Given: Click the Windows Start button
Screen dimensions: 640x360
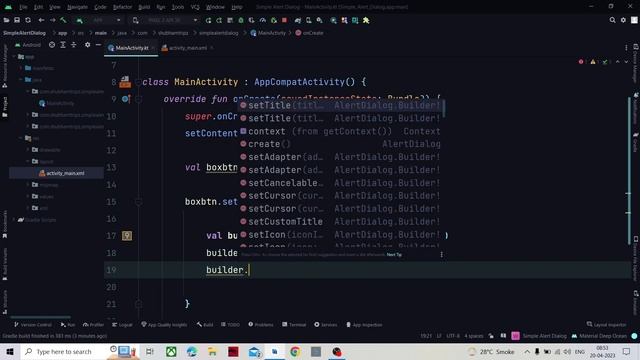Looking at the screenshot, I should pos(10,351).
